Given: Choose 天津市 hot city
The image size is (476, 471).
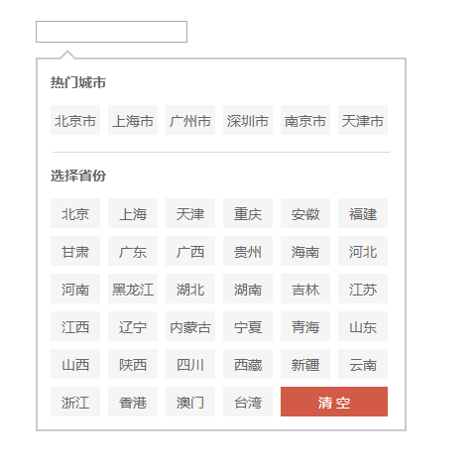Looking at the screenshot, I should 363,120.
